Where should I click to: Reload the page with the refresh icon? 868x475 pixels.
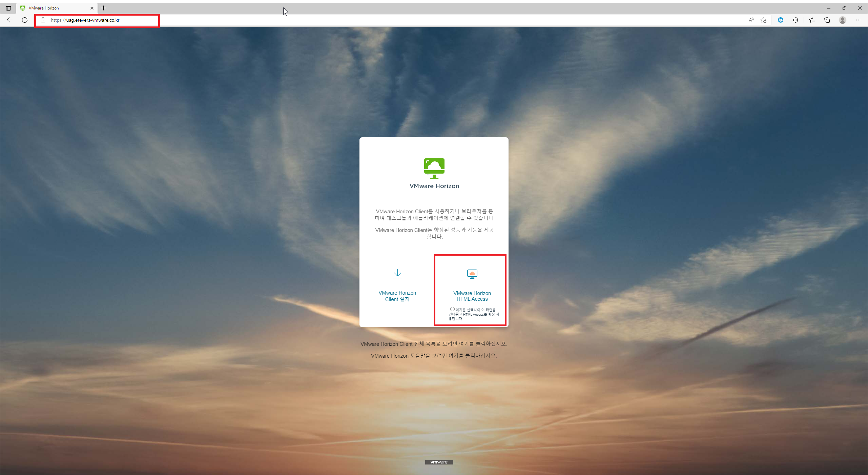click(x=25, y=20)
